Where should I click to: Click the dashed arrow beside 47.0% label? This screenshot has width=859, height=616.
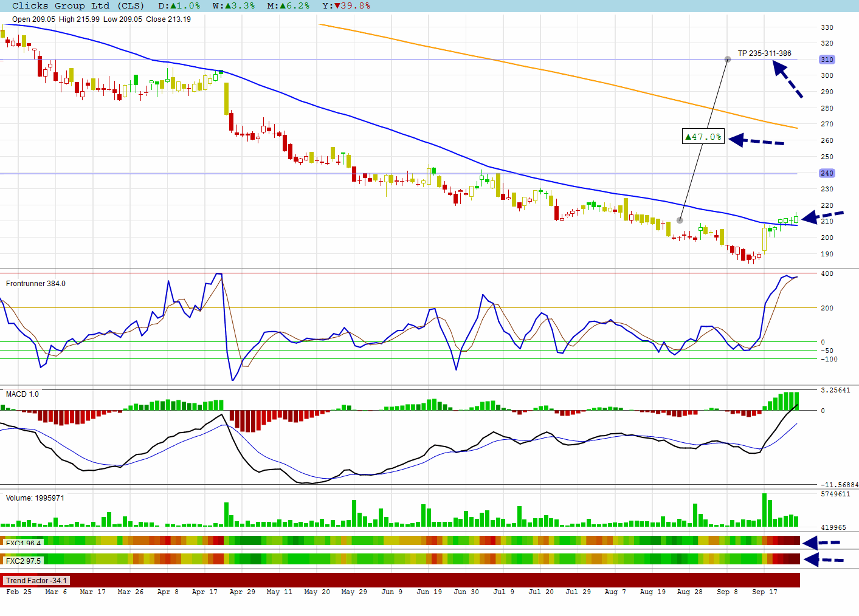(756, 141)
